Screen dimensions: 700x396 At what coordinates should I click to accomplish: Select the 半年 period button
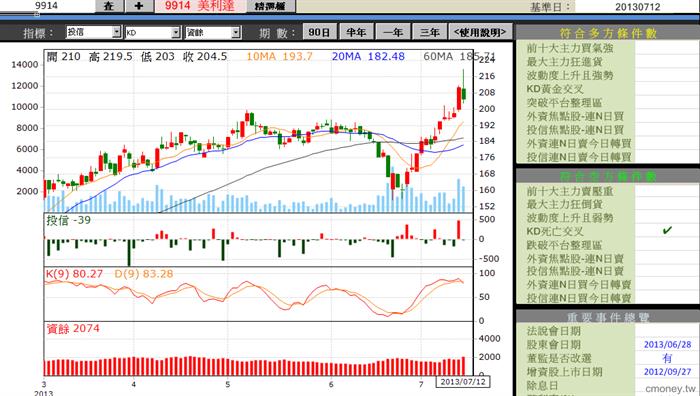tap(356, 32)
